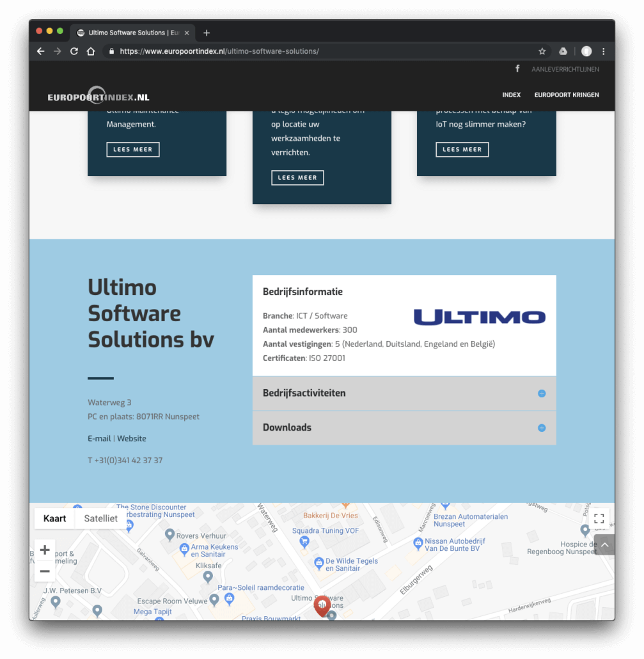This screenshot has height=659, width=644.
Task: Open the E-mail link
Action: (99, 438)
